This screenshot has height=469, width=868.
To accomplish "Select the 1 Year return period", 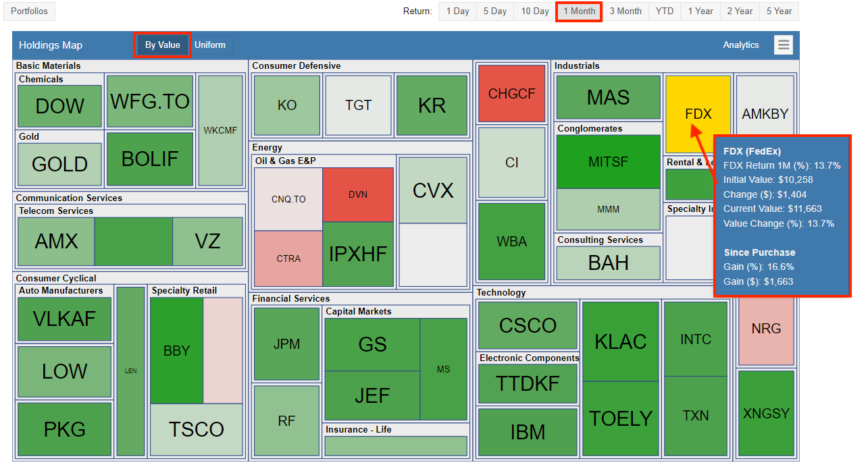I will point(700,11).
